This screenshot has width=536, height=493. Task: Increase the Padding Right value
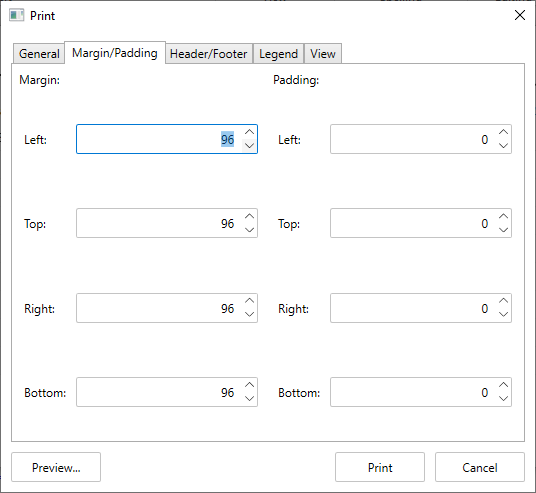(504, 301)
